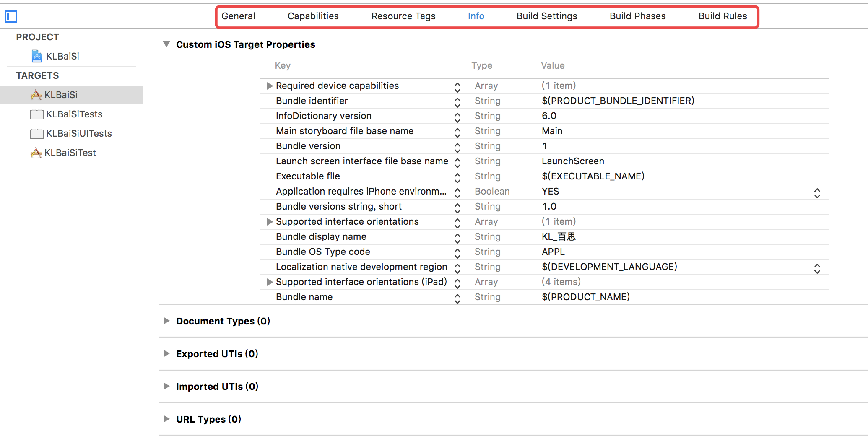Expand Required device capabilities array
Viewport: 868px width, 436px height.
[x=270, y=86]
